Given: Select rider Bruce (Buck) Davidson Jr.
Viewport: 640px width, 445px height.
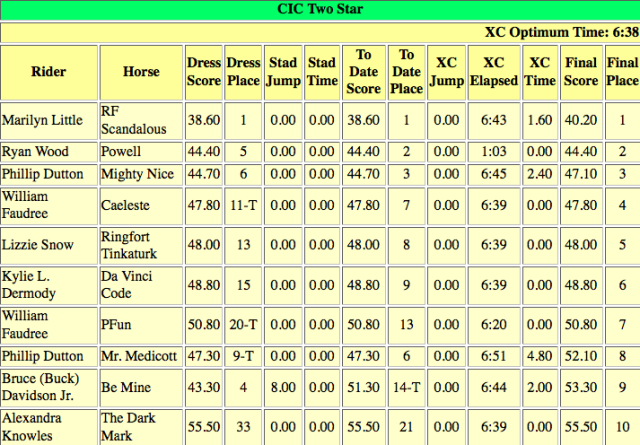Looking at the screenshot, I should (x=40, y=387).
